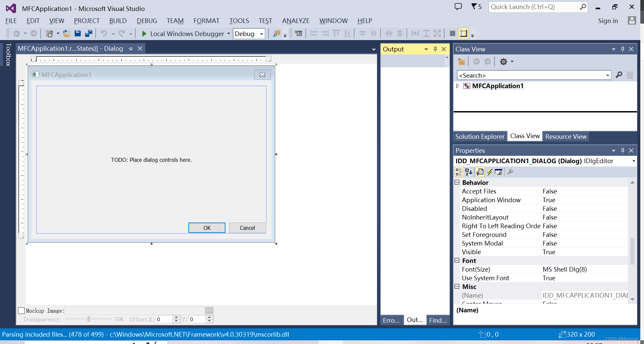Open the Toolbox side panel

point(8,54)
